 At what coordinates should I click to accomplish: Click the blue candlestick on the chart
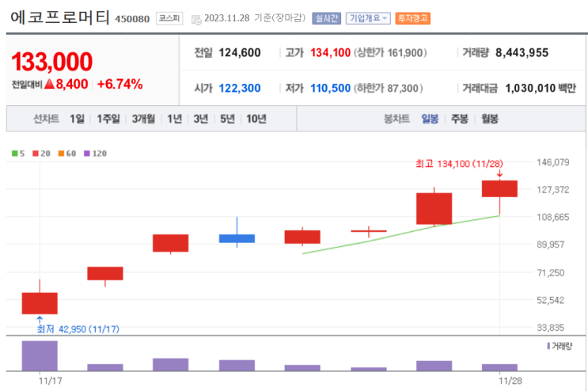point(237,238)
